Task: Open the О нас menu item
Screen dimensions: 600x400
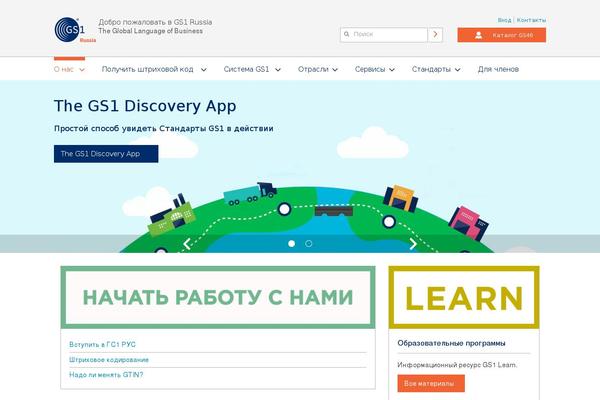Action: tap(64, 69)
